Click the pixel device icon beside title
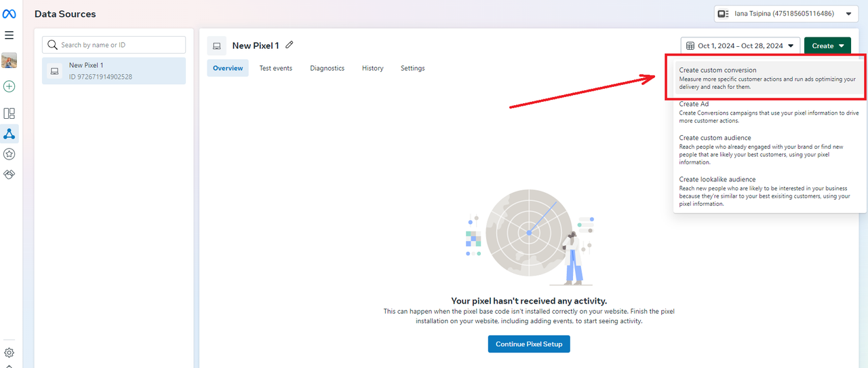This screenshot has width=868, height=368. [x=217, y=45]
